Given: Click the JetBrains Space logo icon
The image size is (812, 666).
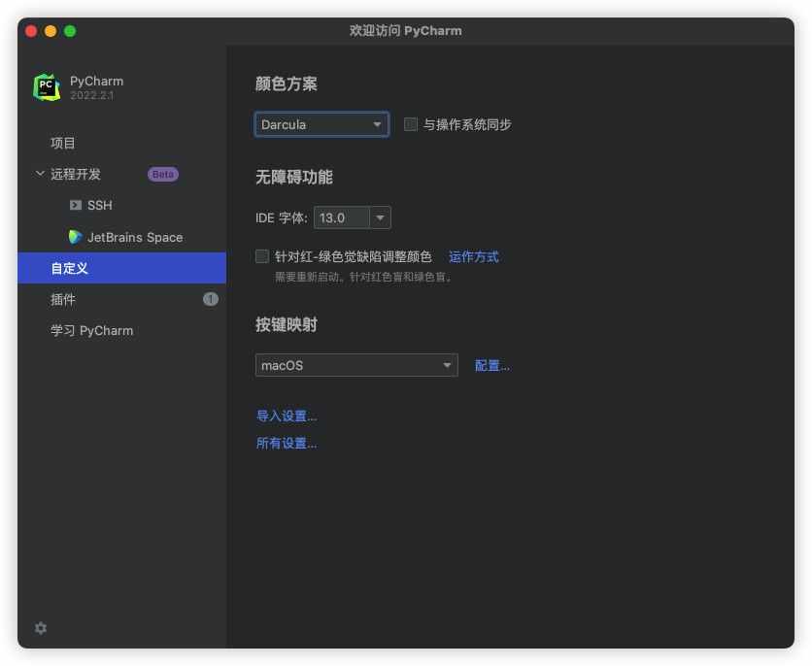Looking at the screenshot, I should click(x=75, y=237).
